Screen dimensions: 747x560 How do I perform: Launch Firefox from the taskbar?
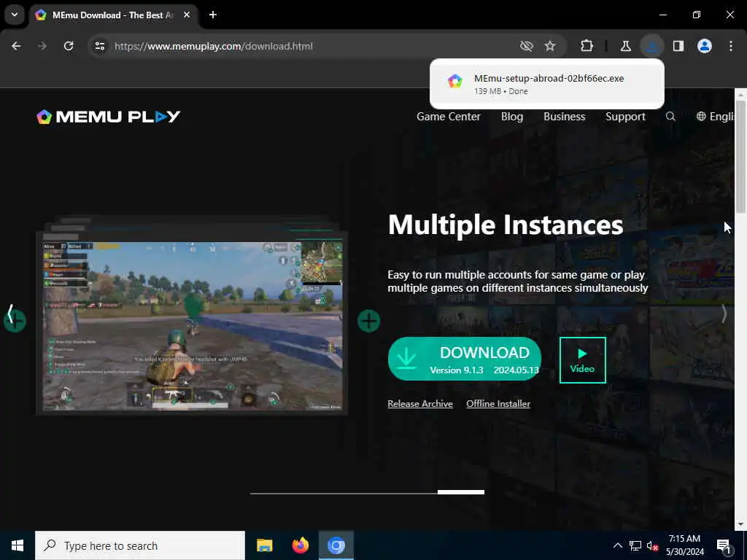tap(300, 545)
